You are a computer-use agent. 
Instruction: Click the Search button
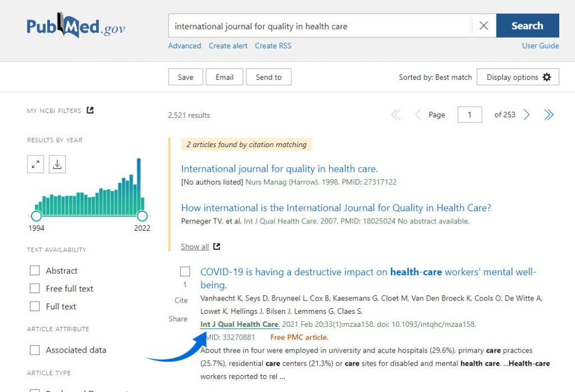click(x=527, y=25)
